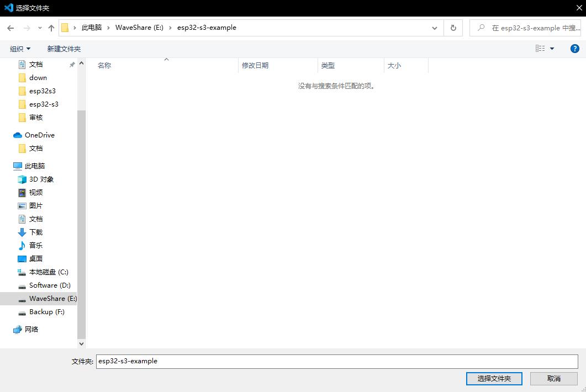Select 3D 对象 in the navigation pane

click(41, 179)
